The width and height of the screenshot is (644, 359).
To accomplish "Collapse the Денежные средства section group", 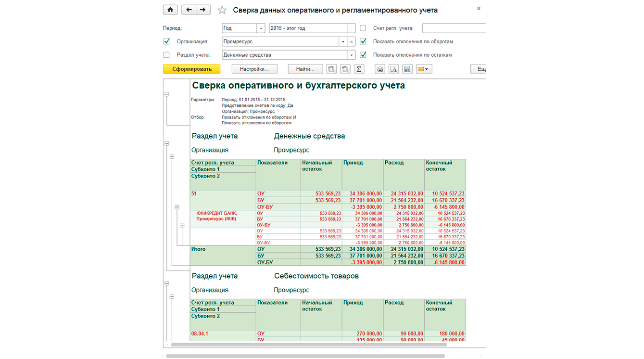I will pyautogui.click(x=167, y=143).
